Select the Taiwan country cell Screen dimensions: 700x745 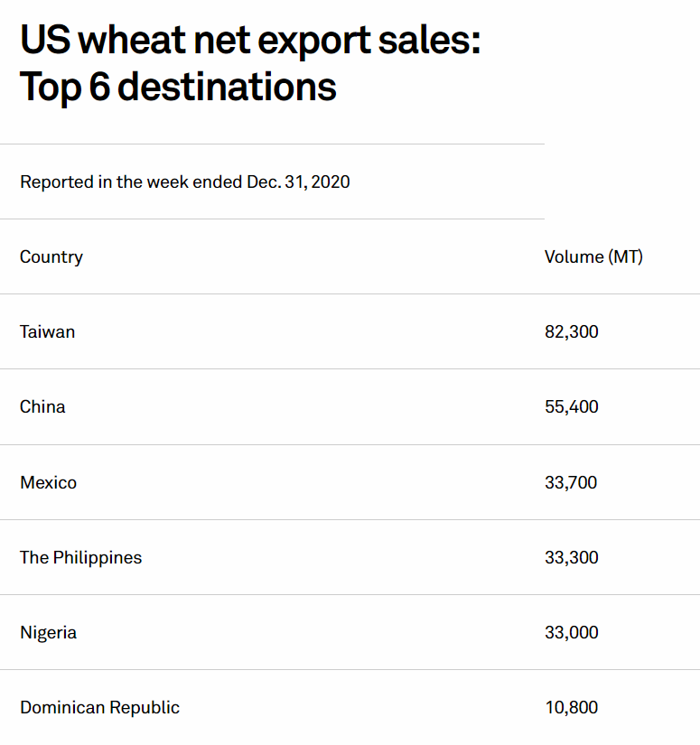(48, 331)
